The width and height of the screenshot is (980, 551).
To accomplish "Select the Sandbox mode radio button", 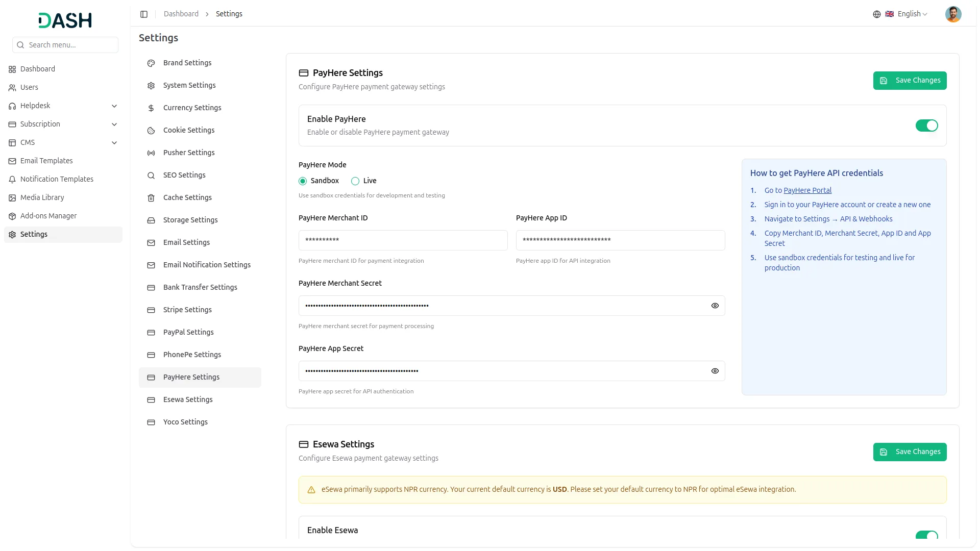I will pyautogui.click(x=303, y=181).
